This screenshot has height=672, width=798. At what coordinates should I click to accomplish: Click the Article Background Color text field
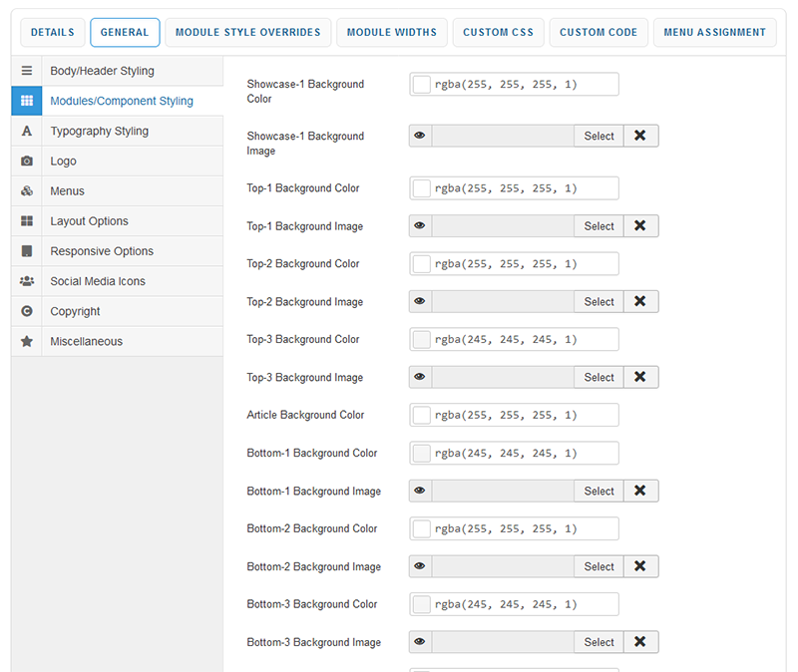tap(524, 416)
